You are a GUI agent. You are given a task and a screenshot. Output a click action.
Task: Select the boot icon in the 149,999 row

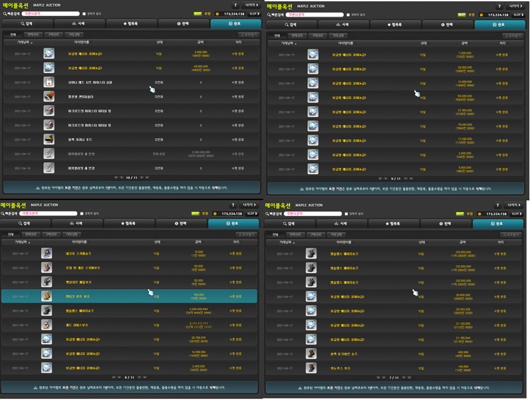311,368
